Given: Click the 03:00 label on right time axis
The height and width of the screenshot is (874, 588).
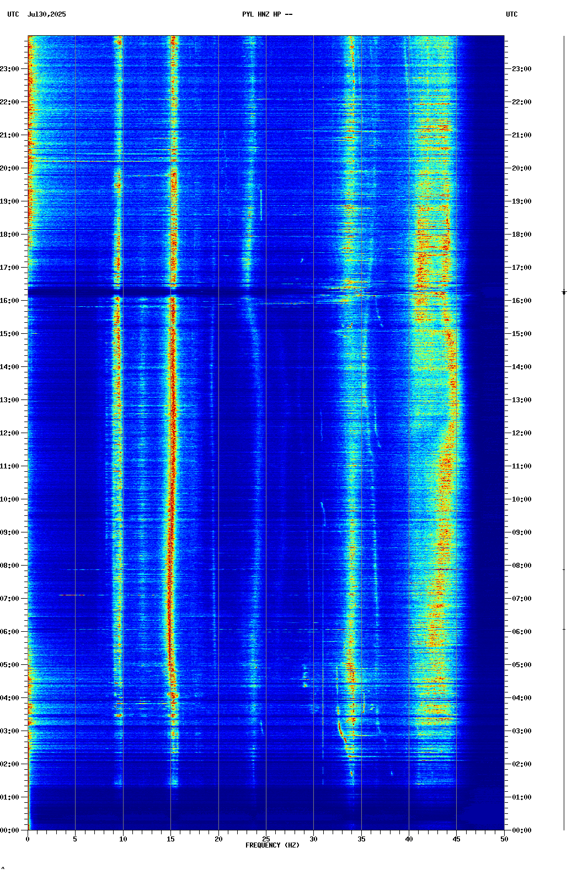Looking at the screenshot, I should pos(522,731).
